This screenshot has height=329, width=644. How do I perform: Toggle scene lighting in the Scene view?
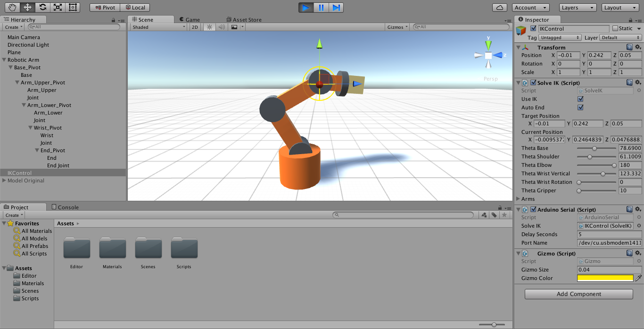209,27
